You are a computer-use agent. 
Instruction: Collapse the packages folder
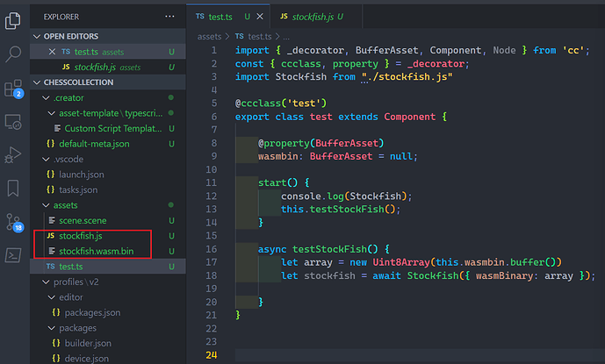point(51,328)
